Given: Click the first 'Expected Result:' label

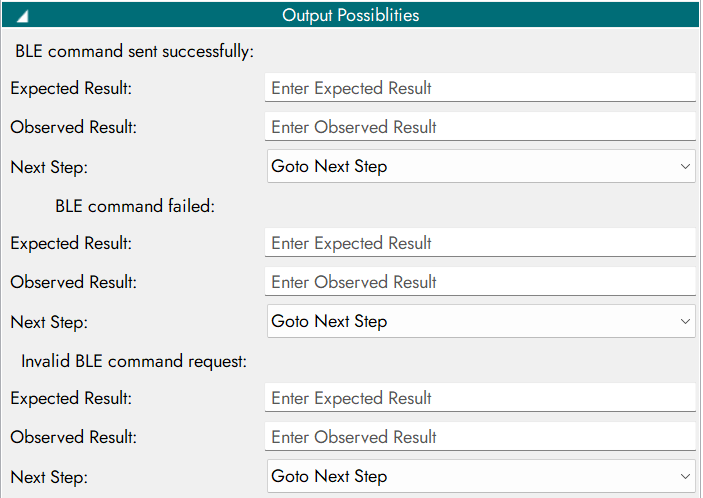Looking at the screenshot, I should (x=71, y=88).
